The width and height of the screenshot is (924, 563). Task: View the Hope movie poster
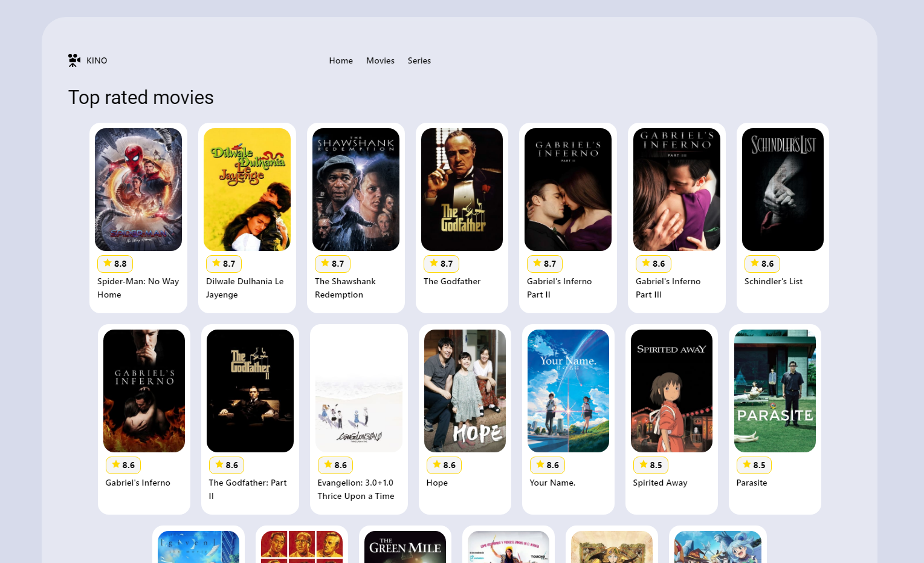pos(465,391)
